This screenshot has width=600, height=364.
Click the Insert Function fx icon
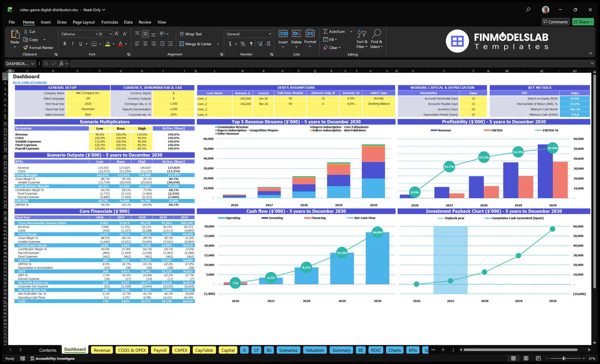tap(61, 63)
